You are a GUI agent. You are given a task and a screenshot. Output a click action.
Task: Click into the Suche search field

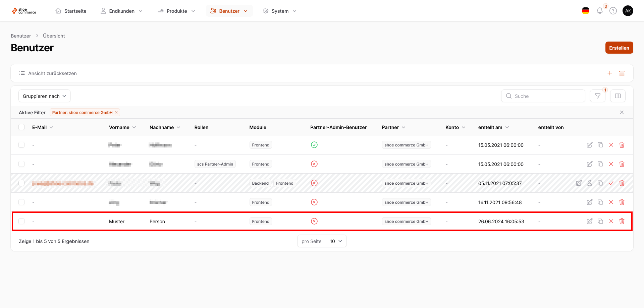point(547,96)
